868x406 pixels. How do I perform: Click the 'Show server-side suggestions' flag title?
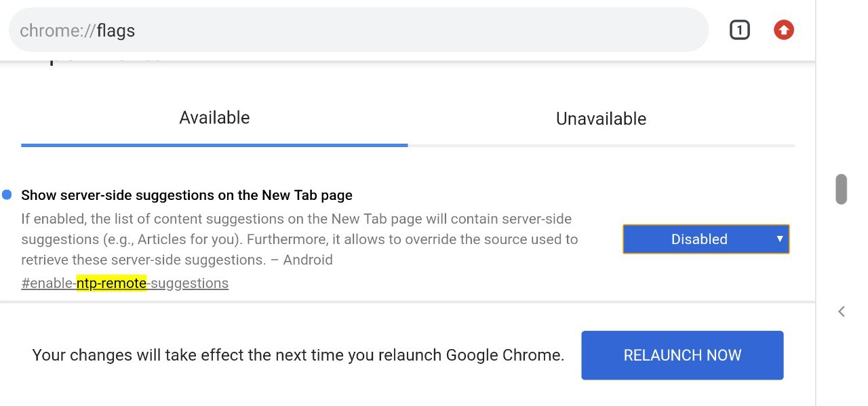point(186,195)
